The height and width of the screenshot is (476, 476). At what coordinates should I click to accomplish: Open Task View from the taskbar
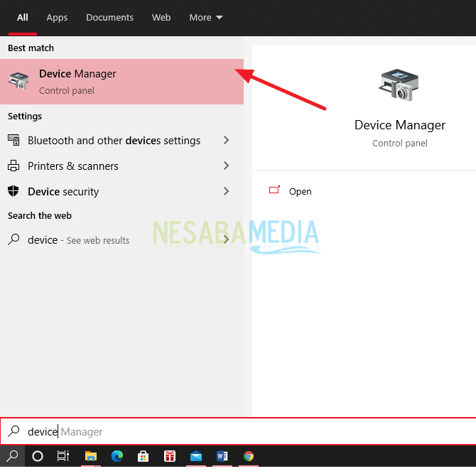(x=63, y=456)
